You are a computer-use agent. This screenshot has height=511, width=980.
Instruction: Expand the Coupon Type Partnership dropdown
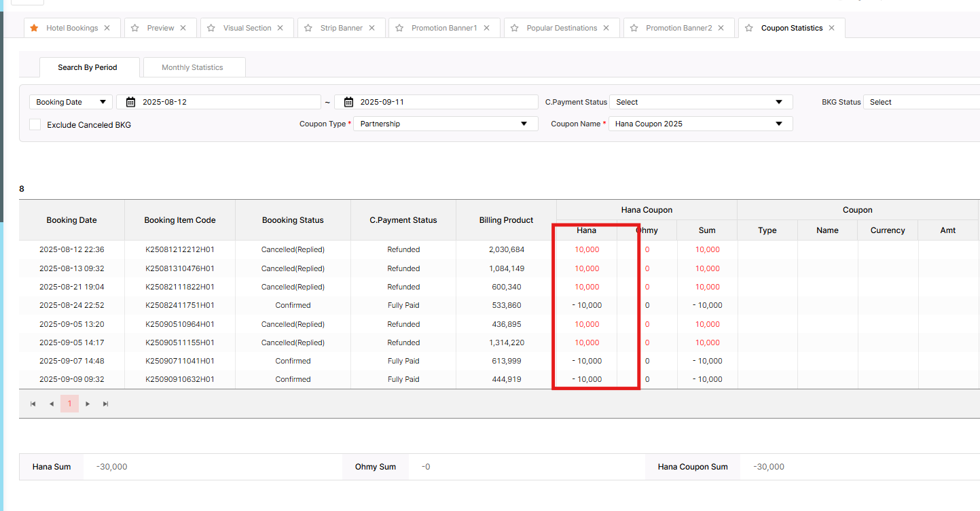(x=446, y=124)
